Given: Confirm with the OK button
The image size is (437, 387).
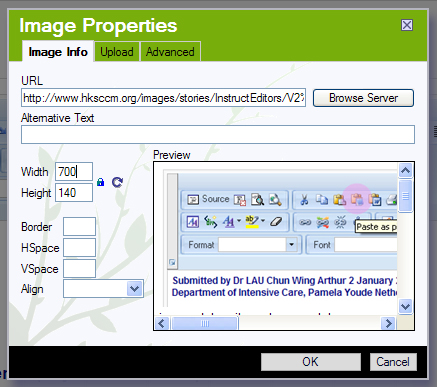Looking at the screenshot, I should (x=311, y=362).
